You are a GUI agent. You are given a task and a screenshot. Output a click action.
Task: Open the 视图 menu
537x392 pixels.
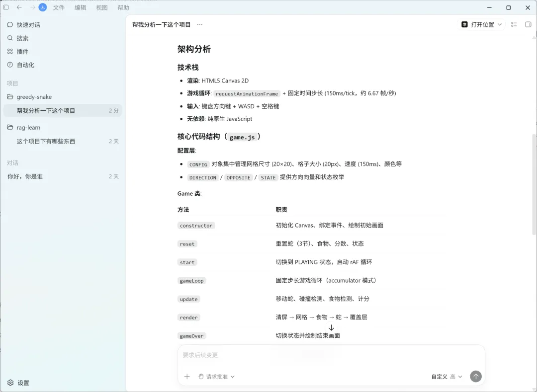[x=102, y=7]
